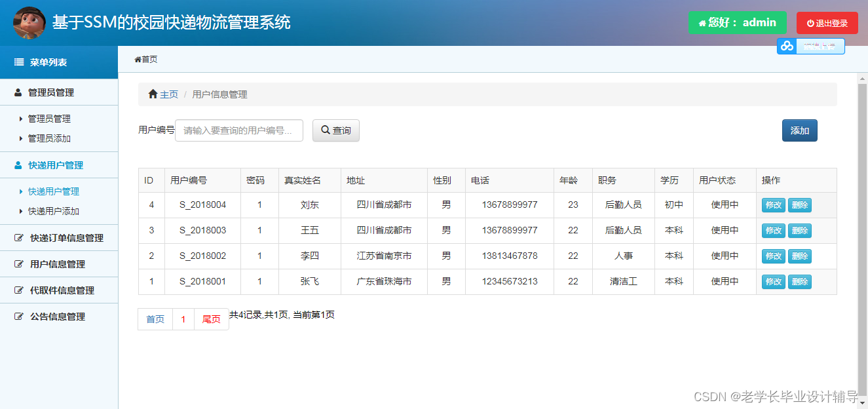Focus the 用户编号 search input field
The image size is (868, 409).
tap(239, 130)
